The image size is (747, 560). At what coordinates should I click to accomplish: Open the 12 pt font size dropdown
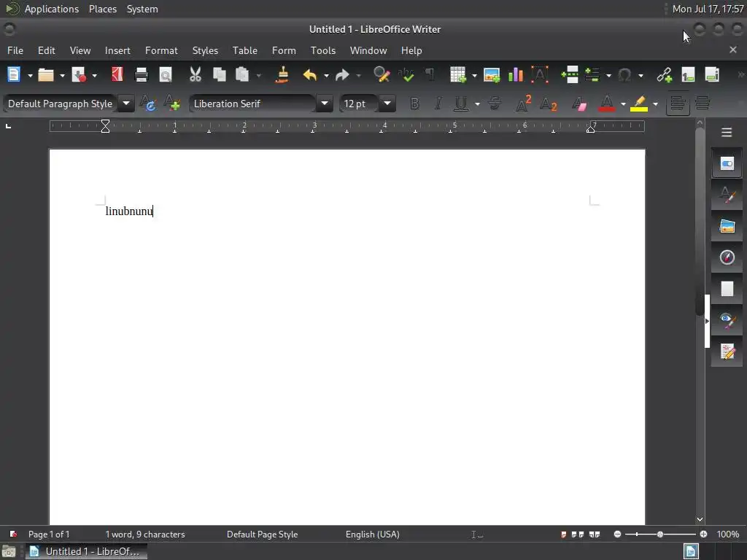(x=387, y=104)
